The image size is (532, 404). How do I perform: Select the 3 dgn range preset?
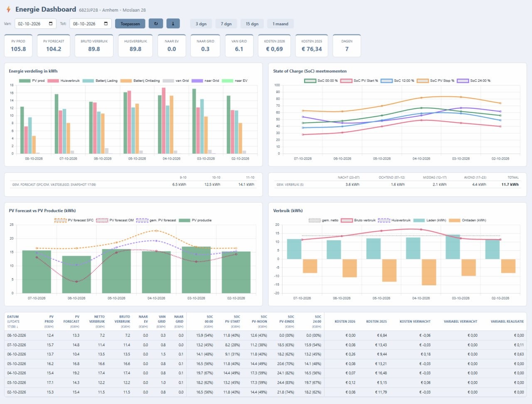point(201,24)
